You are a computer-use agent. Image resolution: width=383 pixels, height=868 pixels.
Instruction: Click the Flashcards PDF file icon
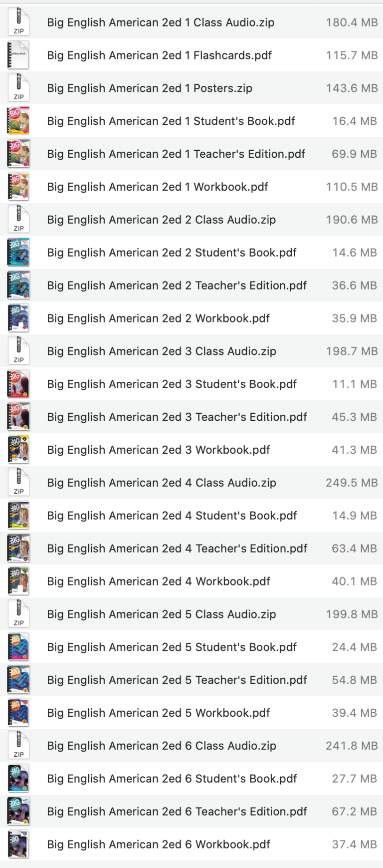(x=18, y=55)
